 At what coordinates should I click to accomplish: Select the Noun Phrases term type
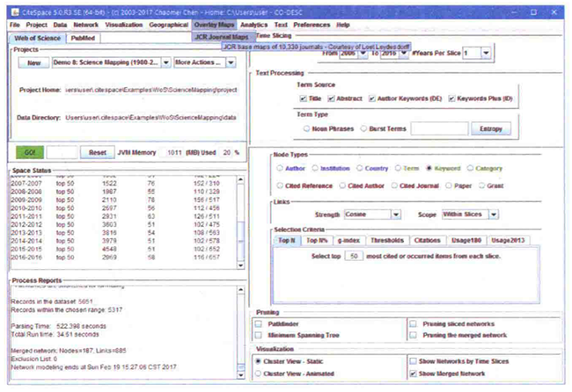(x=306, y=128)
